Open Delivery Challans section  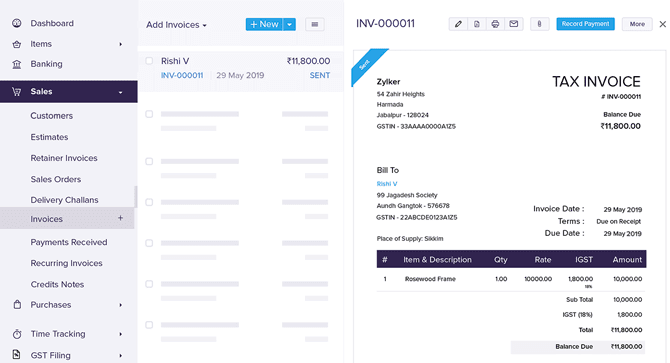tap(64, 200)
